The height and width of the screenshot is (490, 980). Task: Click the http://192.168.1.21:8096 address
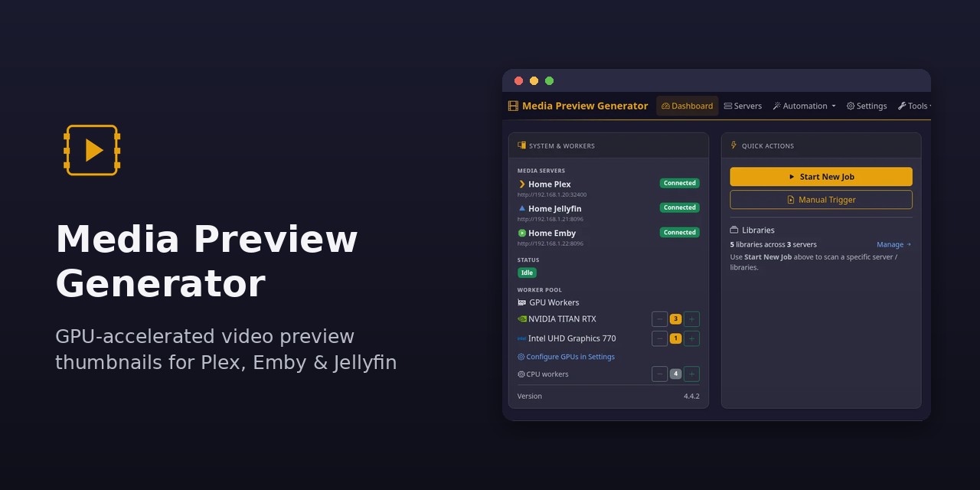[x=550, y=219]
